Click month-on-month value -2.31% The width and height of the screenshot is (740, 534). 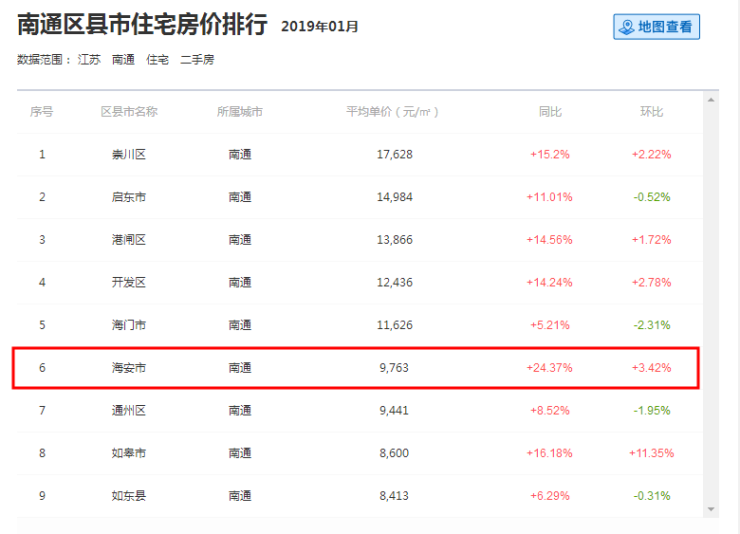[652, 325]
